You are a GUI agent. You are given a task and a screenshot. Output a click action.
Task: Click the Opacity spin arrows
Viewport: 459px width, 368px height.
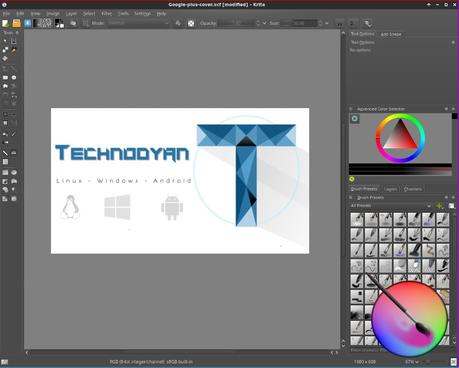coord(258,23)
